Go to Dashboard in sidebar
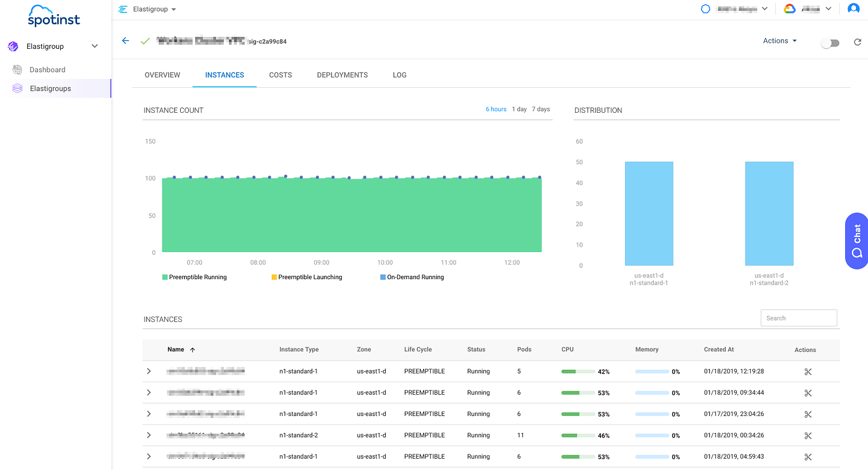This screenshot has height=470, width=868. coord(47,70)
